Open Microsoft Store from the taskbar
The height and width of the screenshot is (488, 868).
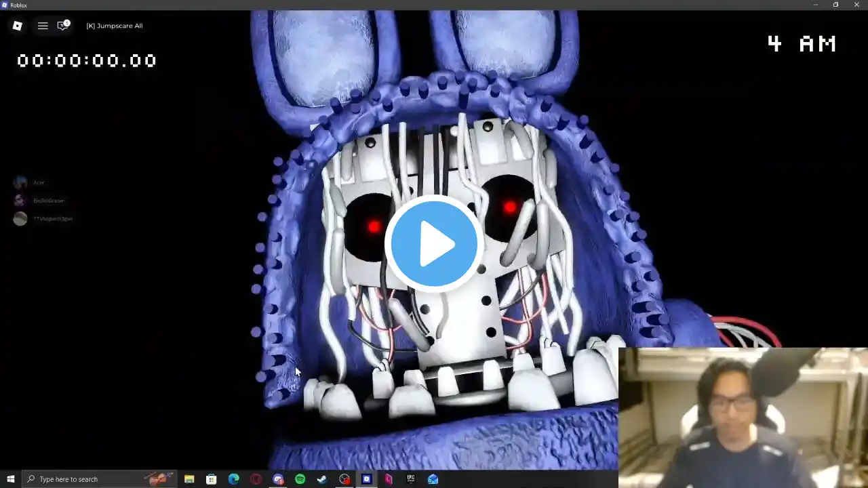point(212,479)
